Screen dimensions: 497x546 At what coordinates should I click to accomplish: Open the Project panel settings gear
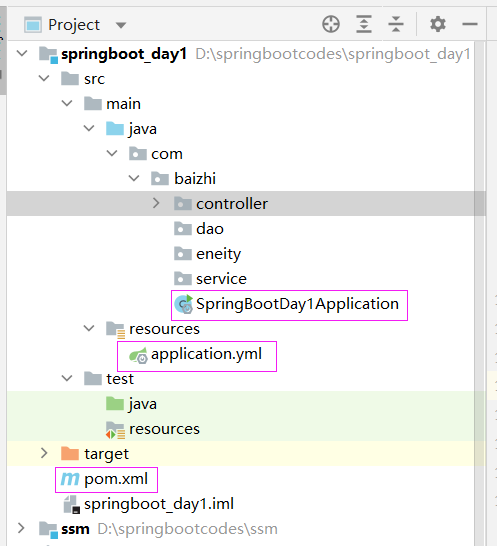(438, 24)
